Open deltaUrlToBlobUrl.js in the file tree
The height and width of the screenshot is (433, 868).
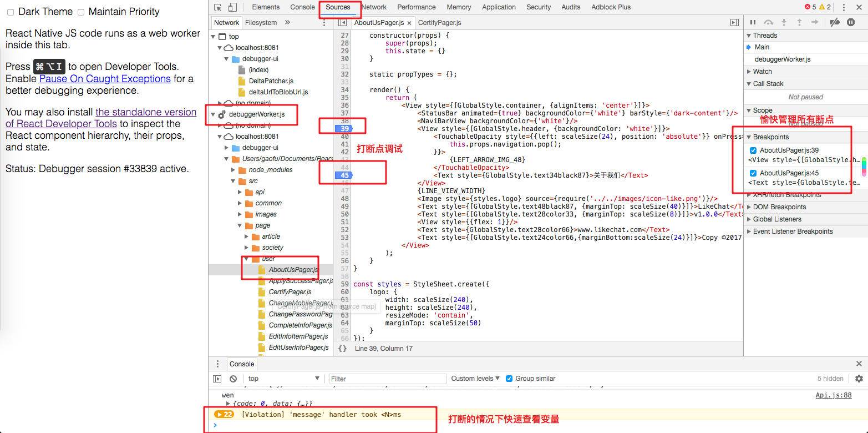(x=278, y=92)
